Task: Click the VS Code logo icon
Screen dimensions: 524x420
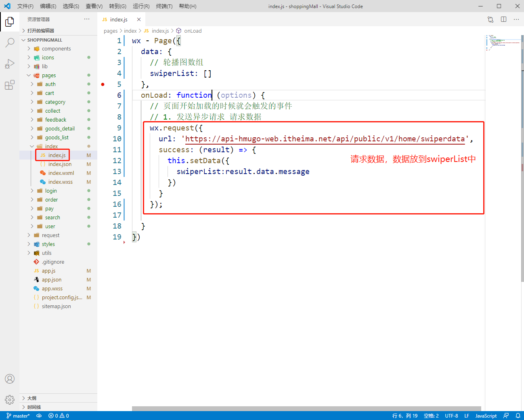Action: pos(7,6)
